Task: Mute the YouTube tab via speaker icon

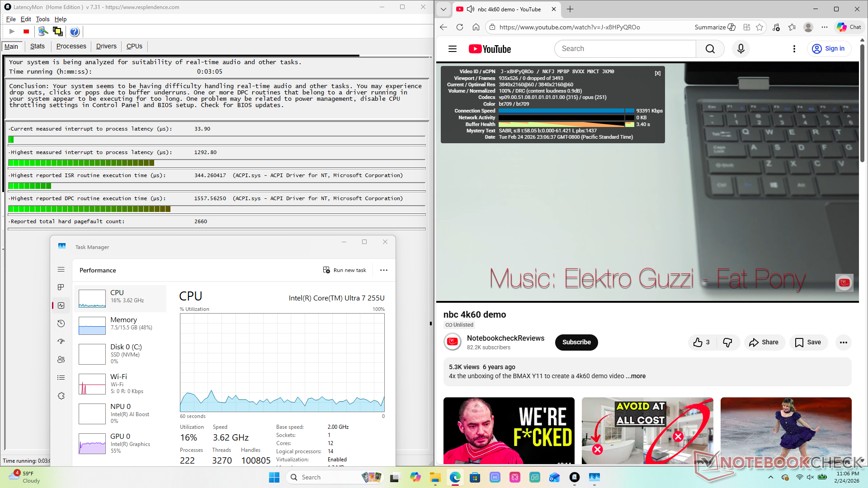Action: point(471,9)
